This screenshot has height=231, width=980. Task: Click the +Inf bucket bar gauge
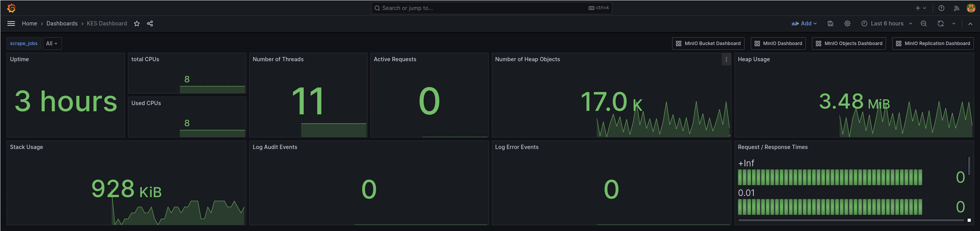[x=830, y=177]
